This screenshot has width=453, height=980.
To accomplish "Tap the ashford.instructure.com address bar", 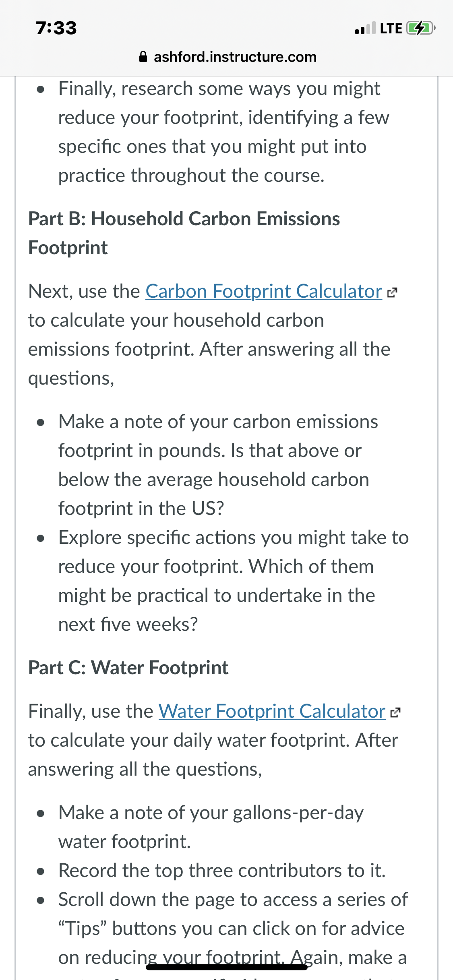I will (x=228, y=57).
